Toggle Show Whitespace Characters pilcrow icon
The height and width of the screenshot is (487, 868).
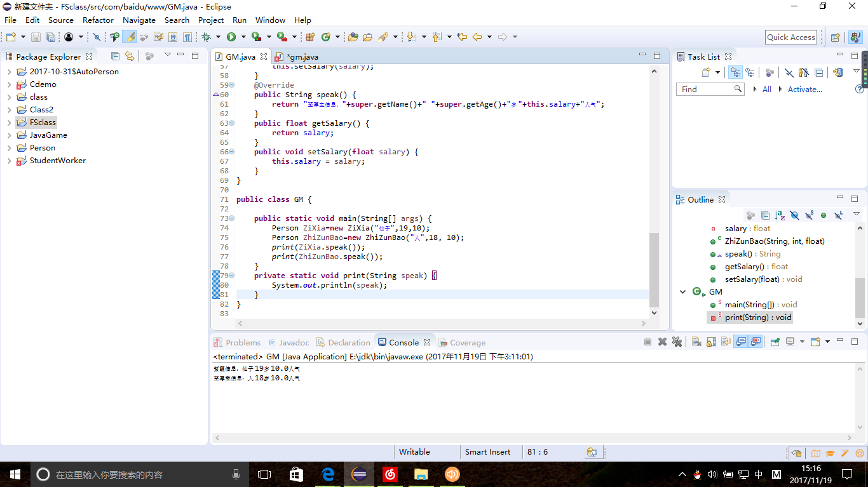[187, 37]
